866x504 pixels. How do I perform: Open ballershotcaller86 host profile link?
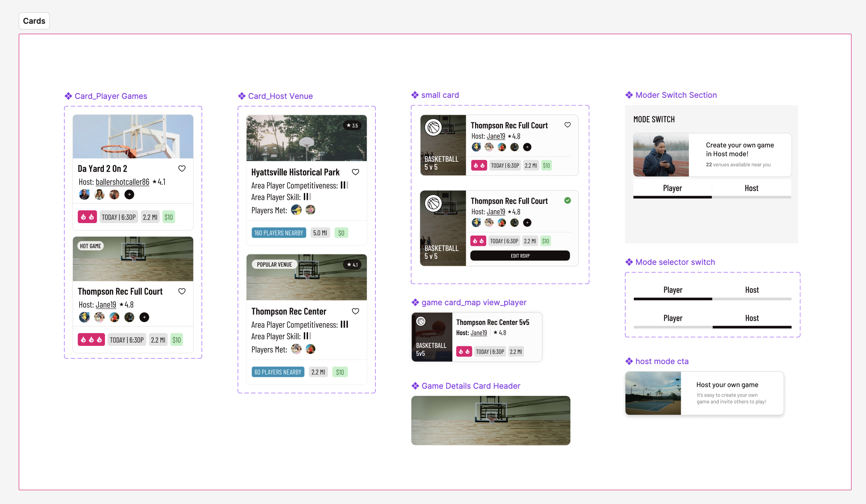click(x=122, y=182)
